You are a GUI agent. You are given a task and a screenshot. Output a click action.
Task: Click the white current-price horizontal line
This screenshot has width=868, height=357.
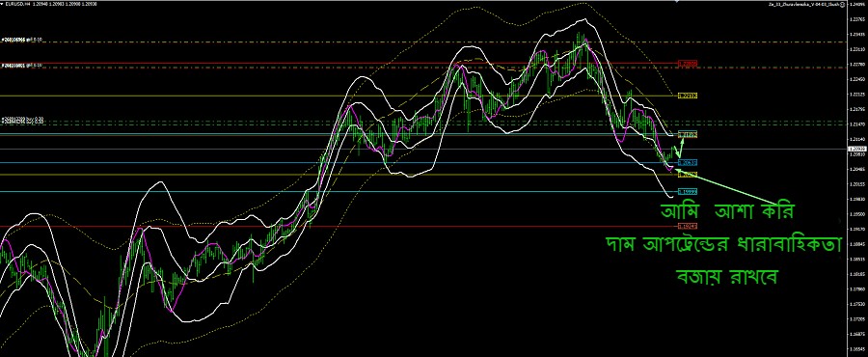[x=423, y=149]
